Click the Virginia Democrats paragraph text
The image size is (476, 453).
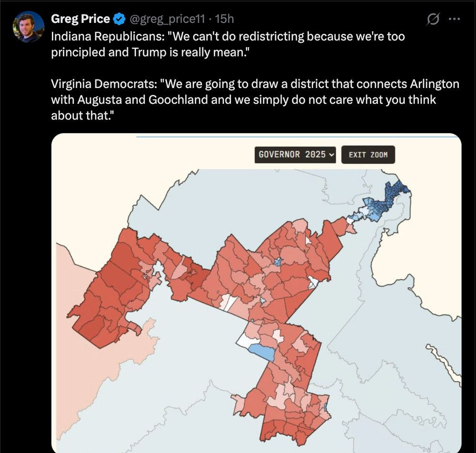[x=255, y=100]
